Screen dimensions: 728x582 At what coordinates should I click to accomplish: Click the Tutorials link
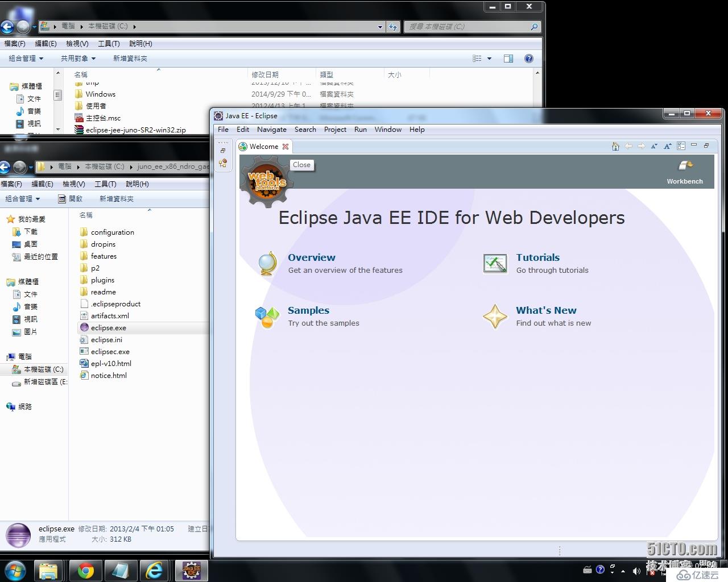point(537,257)
